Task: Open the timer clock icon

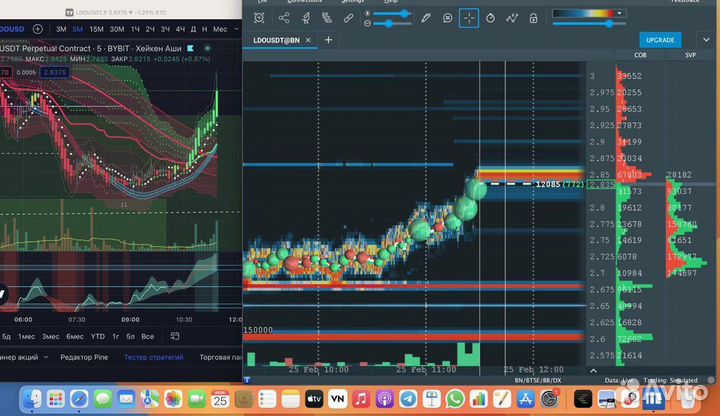Action: click(490, 18)
